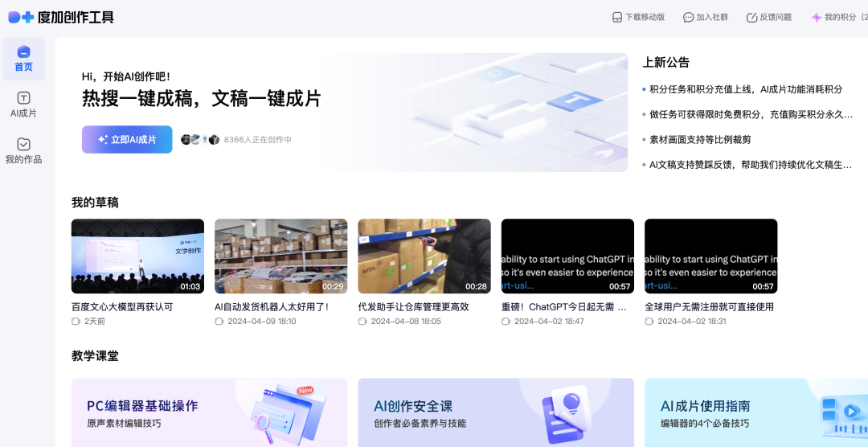Screen dimensions: 868x447
Task: Click title text 全球用户无需注册就可直接使用
Action: coord(709,307)
